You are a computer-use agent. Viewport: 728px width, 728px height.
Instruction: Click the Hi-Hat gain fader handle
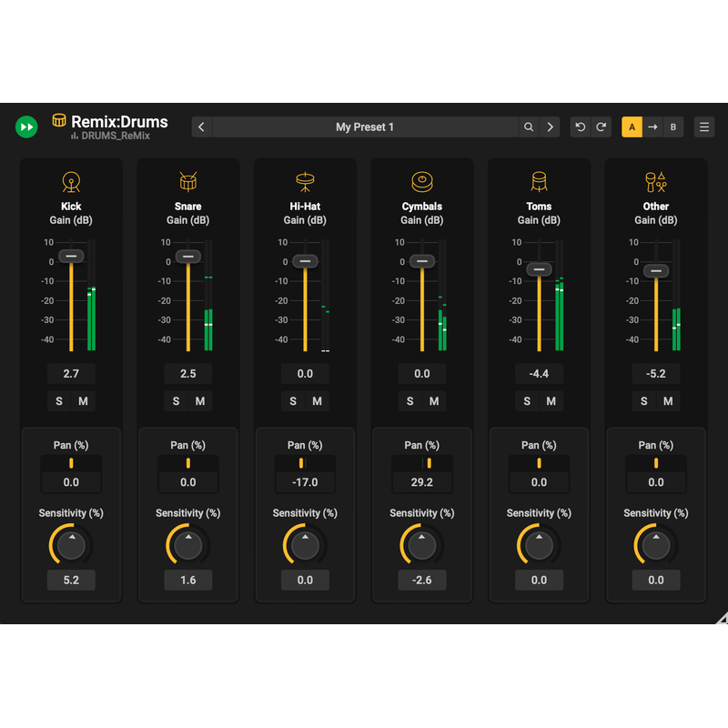(x=305, y=261)
